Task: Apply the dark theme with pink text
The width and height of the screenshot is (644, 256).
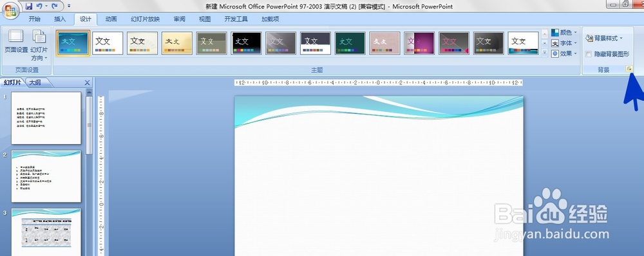Action: 454,43
